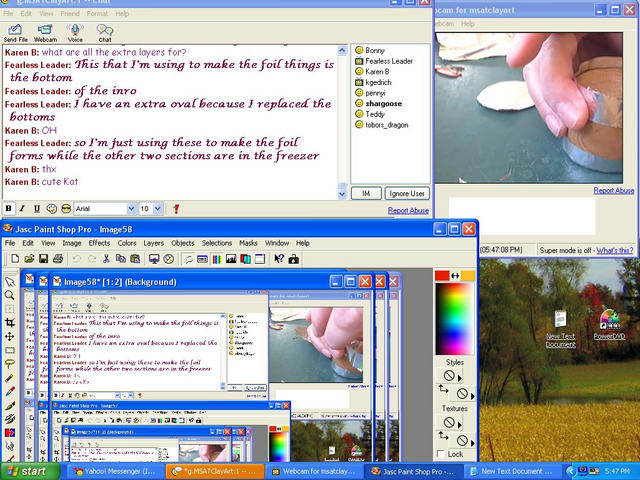Select the Arrow tool in the tool palette
640x480 pixels.
(x=10, y=282)
